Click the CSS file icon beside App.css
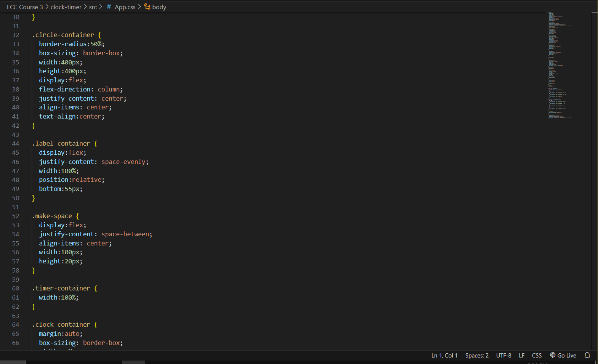 (x=109, y=7)
